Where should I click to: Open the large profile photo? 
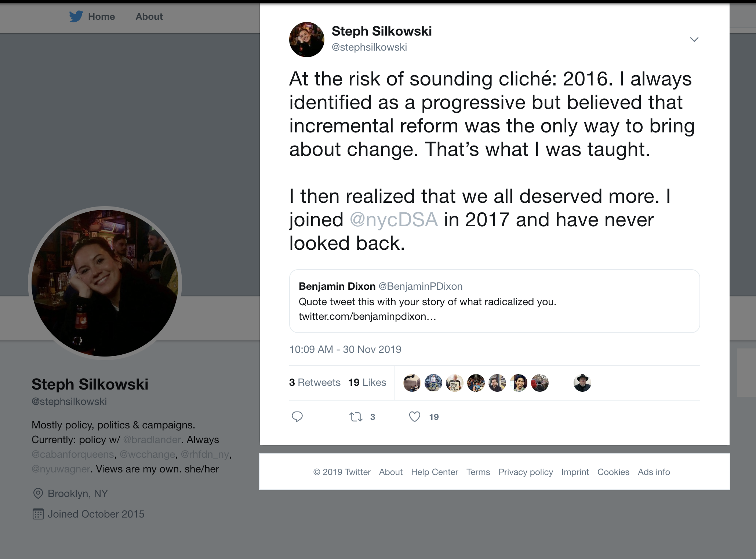(x=105, y=283)
